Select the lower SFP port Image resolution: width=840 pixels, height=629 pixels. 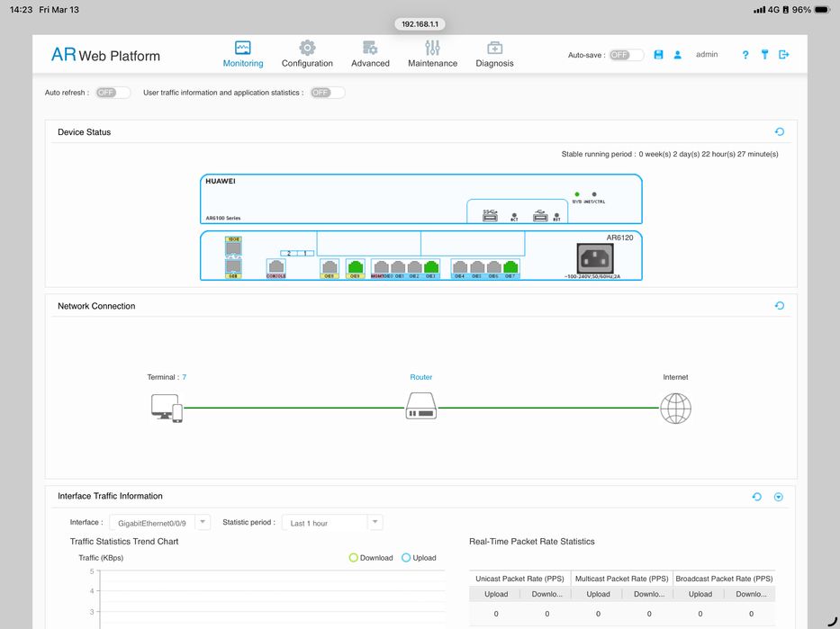point(233,267)
